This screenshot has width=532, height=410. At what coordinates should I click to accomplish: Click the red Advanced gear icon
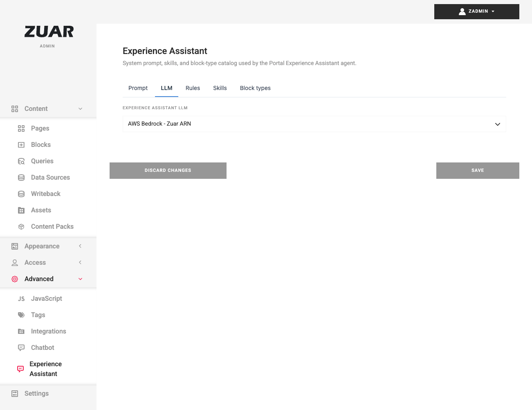pyautogui.click(x=15, y=279)
